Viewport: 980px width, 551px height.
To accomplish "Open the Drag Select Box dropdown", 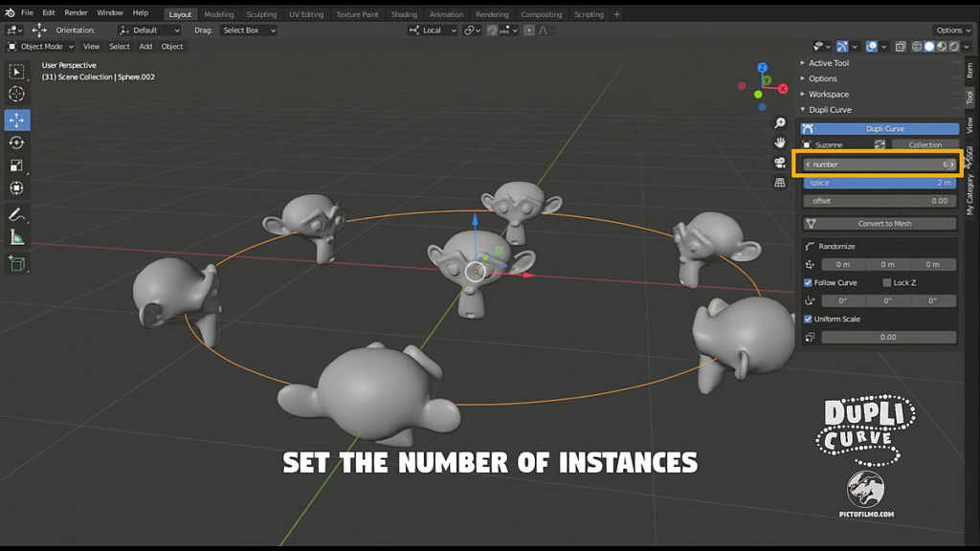I will click(x=248, y=30).
